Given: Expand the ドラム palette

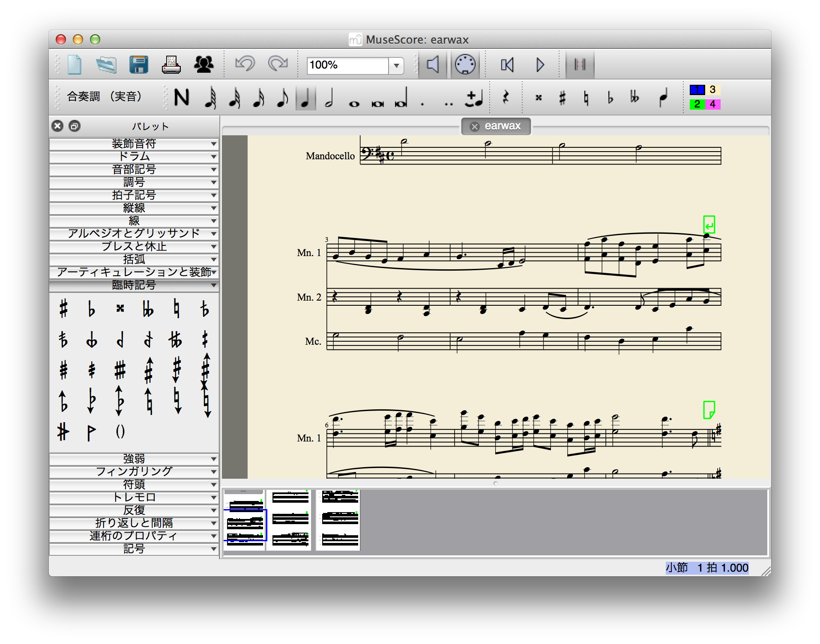Looking at the screenshot, I should (134, 157).
